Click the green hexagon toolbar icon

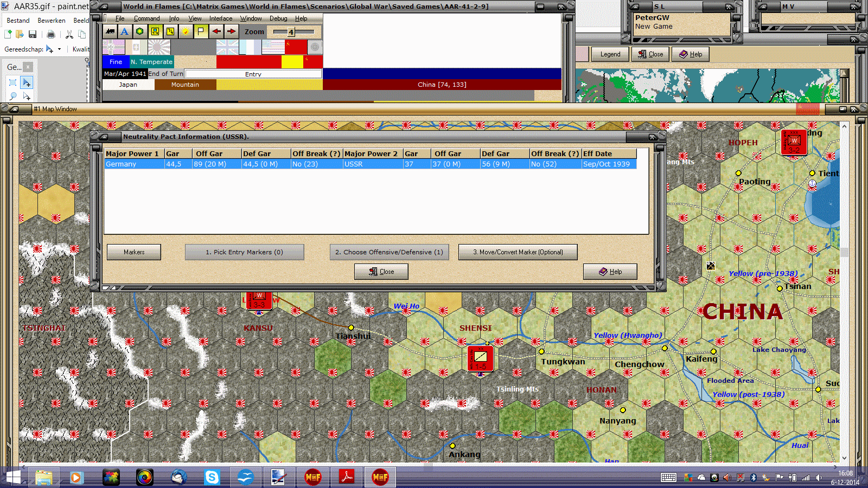click(x=140, y=31)
